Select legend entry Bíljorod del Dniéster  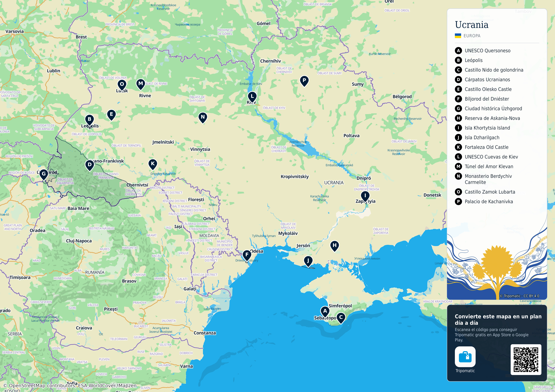[487, 99]
